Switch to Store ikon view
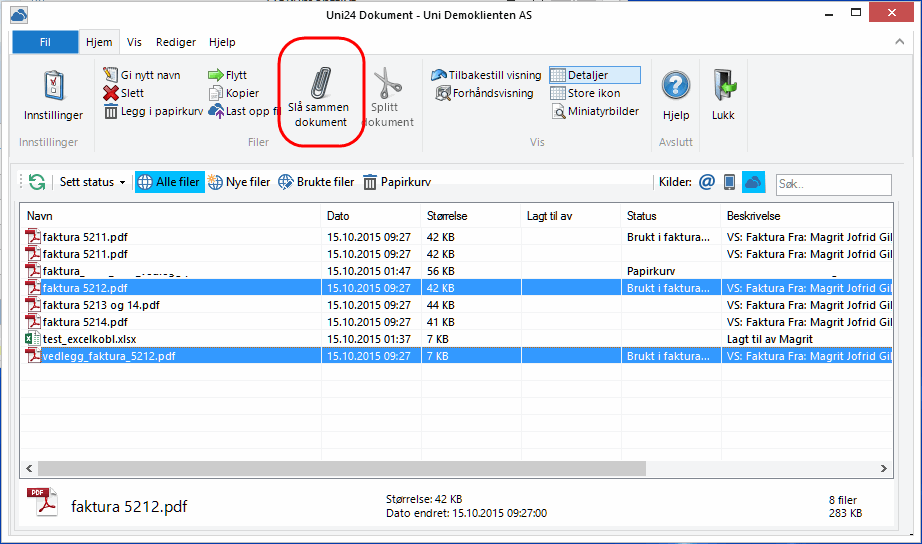Viewport: 922px width, 544px height. pyautogui.click(x=593, y=93)
